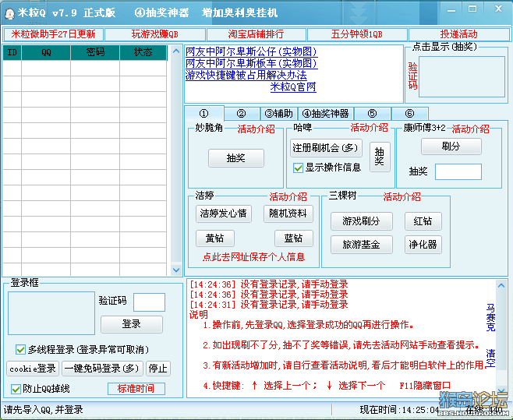Screen dimensions: 513x420
Task: Click status text 请先导入QQ,并登录
Action: 43,410
